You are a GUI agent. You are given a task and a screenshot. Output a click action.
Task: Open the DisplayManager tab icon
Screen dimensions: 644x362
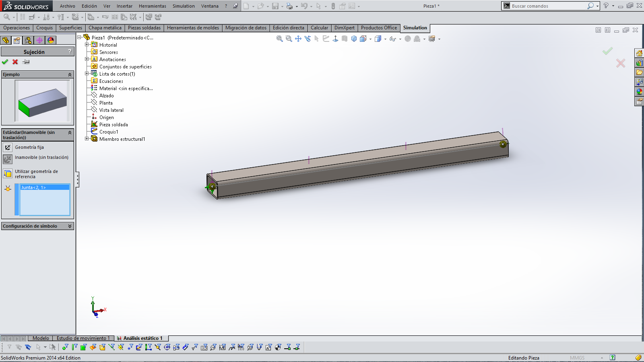[51, 40]
